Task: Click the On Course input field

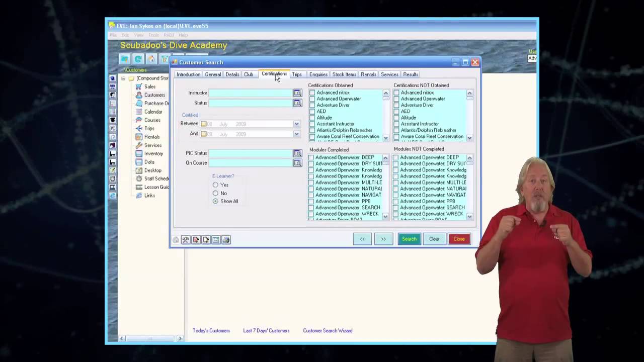Action: (x=251, y=163)
